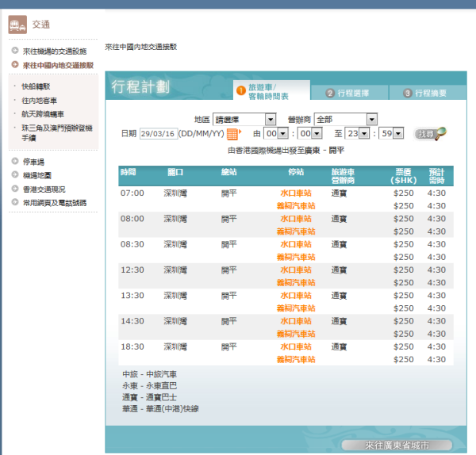This screenshot has height=455, width=476.
Task: Click arrow icon beside 機場地圖
Action: tap(15, 175)
